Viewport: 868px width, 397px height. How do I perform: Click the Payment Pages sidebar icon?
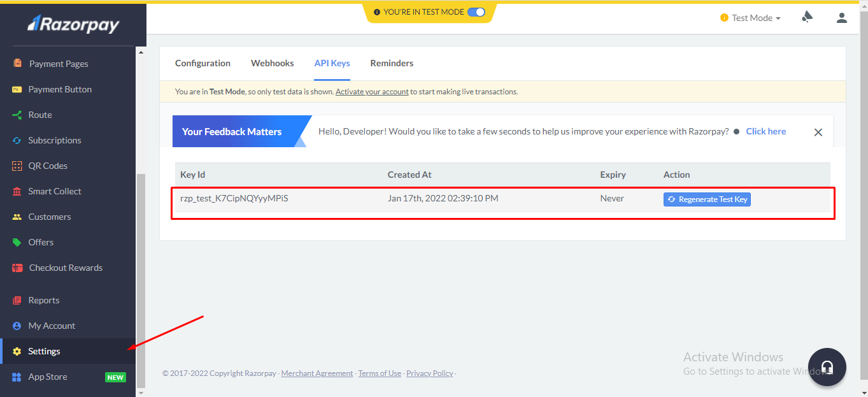click(17, 64)
